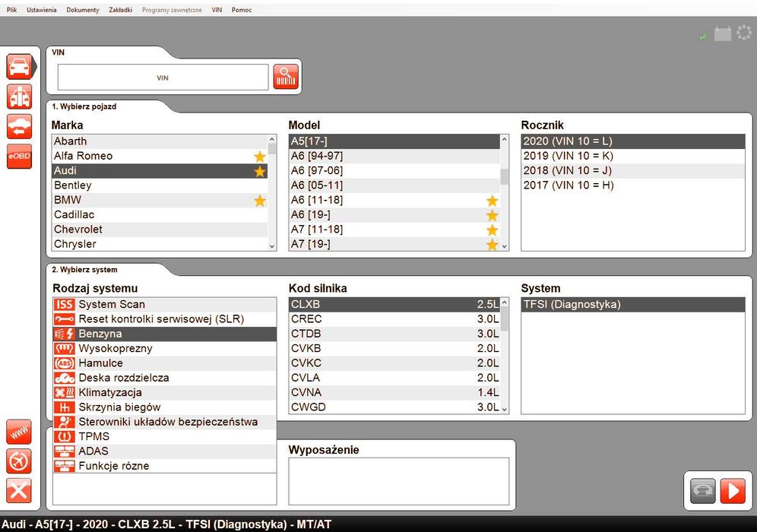Select model A6 [94-97]
The width and height of the screenshot is (757, 532).
[x=394, y=156]
